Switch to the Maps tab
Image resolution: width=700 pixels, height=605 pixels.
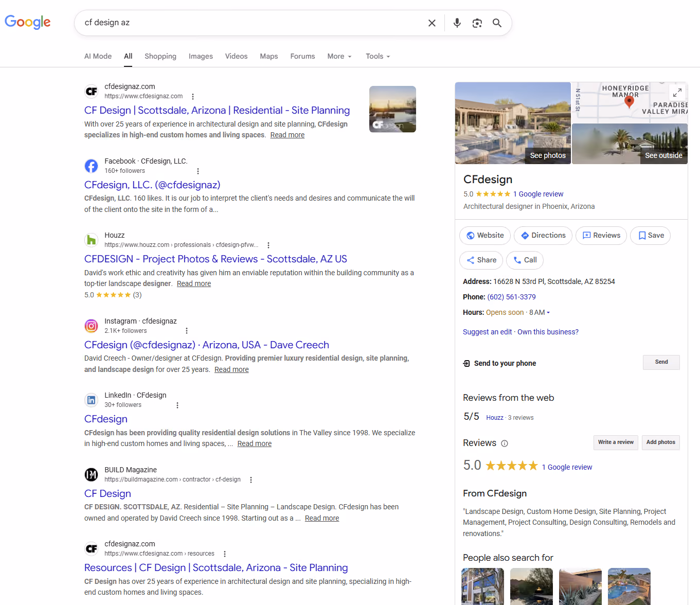point(269,57)
